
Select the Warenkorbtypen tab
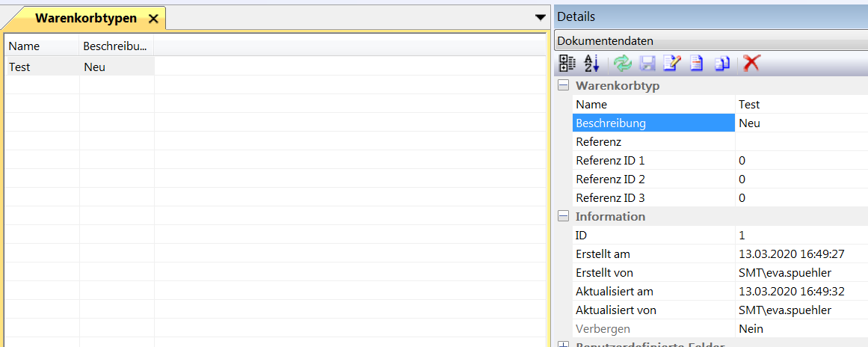coord(85,19)
